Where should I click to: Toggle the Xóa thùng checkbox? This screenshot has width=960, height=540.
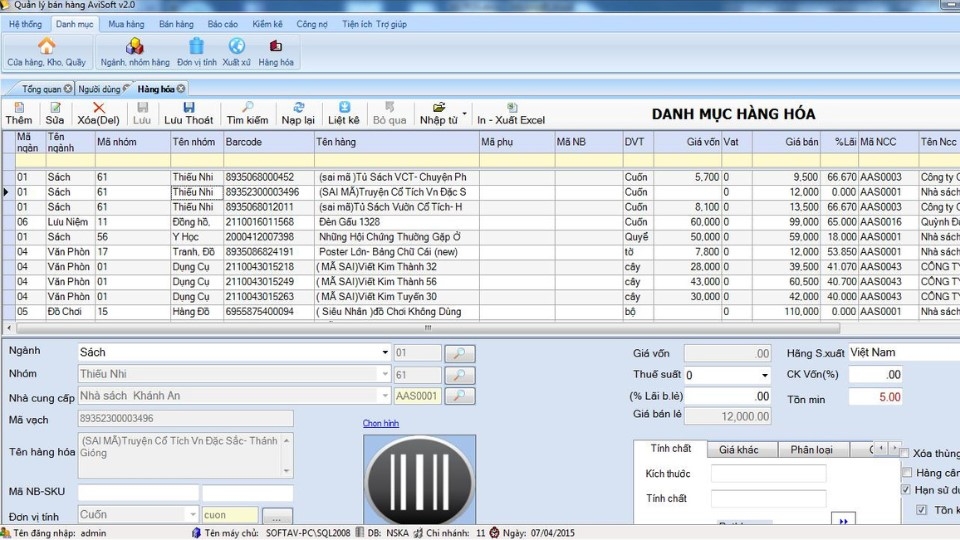[906, 454]
